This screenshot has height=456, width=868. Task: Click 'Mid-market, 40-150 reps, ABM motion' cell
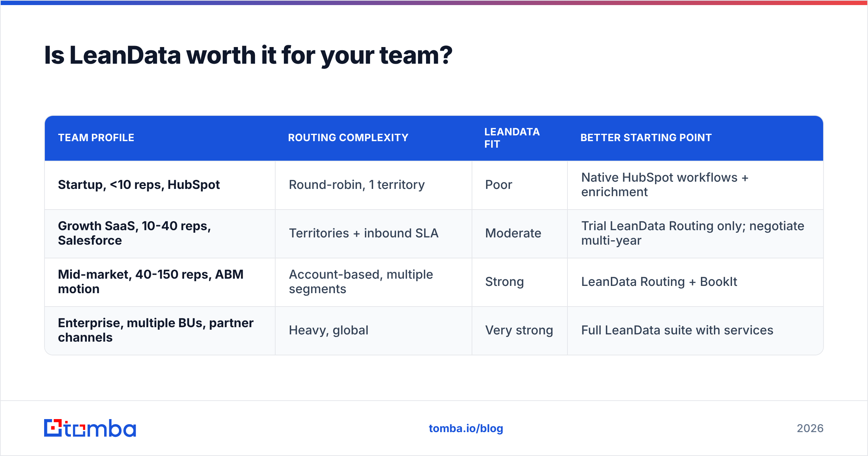[160, 282]
